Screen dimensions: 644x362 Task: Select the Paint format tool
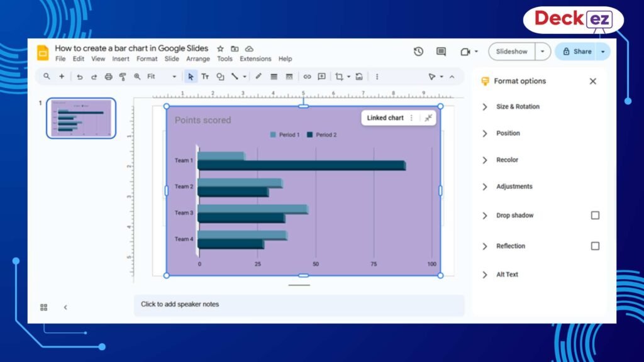click(122, 76)
